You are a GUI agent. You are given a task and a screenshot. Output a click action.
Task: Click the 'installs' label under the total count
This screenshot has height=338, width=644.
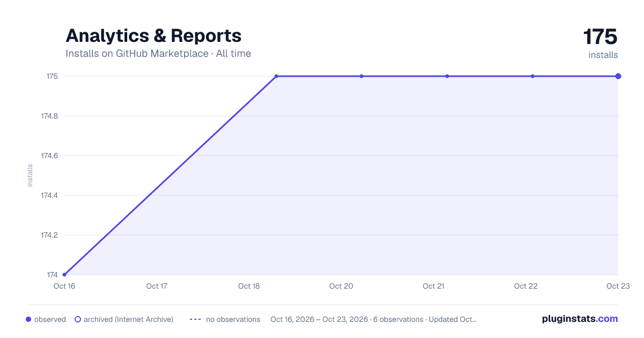pos(603,55)
